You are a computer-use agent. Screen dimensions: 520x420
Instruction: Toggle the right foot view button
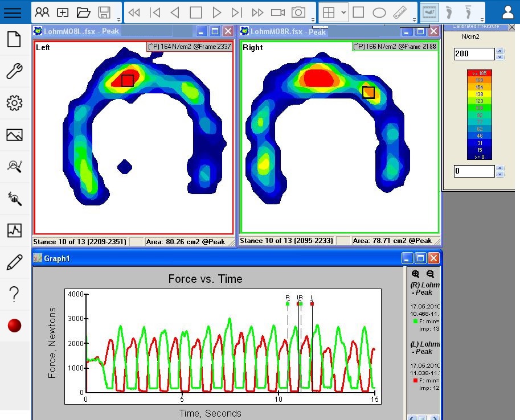(x=469, y=13)
